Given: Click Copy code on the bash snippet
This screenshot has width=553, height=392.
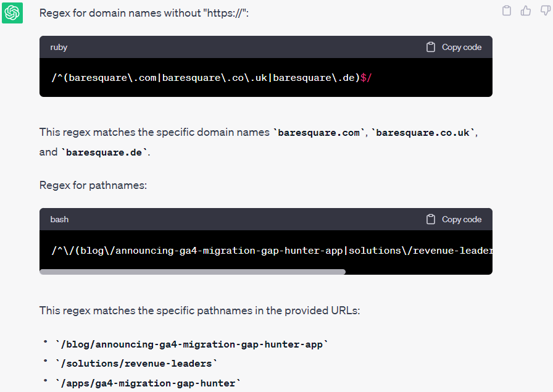Looking at the screenshot, I should click(461, 219).
